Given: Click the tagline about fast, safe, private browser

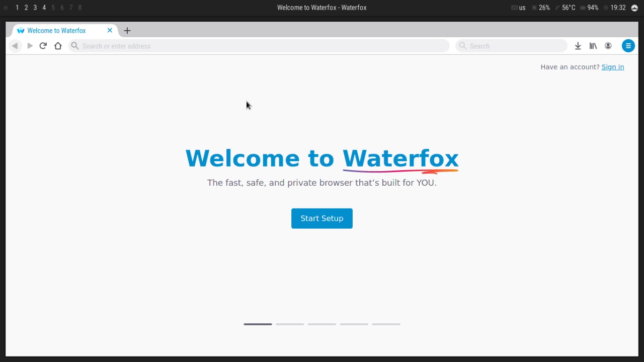Looking at the screenshot, I should click(x=322, y=183).
